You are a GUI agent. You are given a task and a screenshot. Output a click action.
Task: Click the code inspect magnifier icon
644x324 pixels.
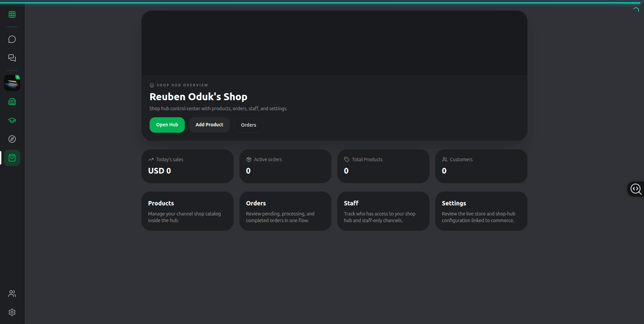[636, 189]
